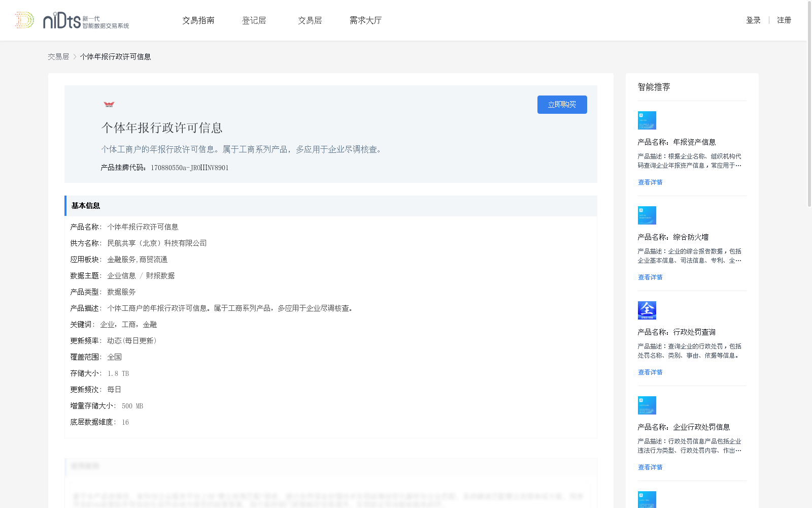Click thumbnail for 企业行政处罚信息 product
812x508 pixels.
[647, 405]
